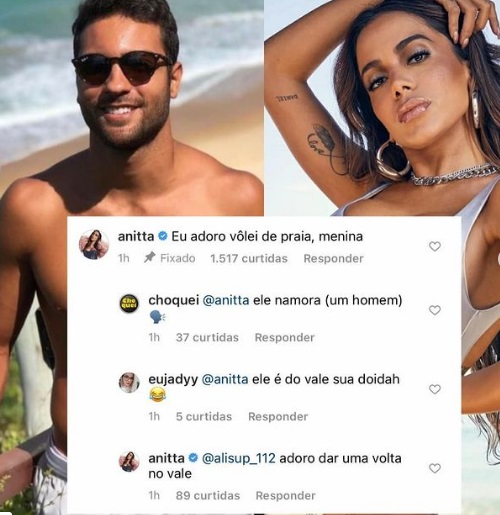Open the choquei username link
The height and width of the screenshot is (515, 500).
(x=174, y=300)
